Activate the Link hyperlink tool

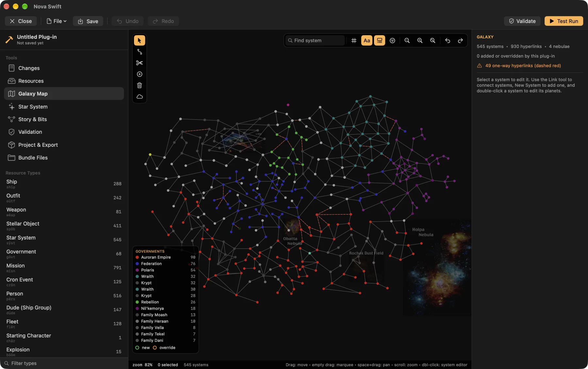tap(139, 52)
